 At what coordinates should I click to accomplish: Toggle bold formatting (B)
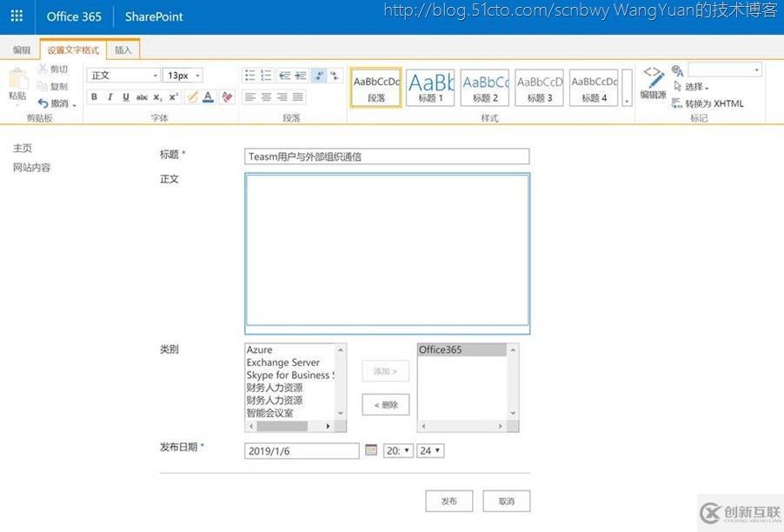94,97
